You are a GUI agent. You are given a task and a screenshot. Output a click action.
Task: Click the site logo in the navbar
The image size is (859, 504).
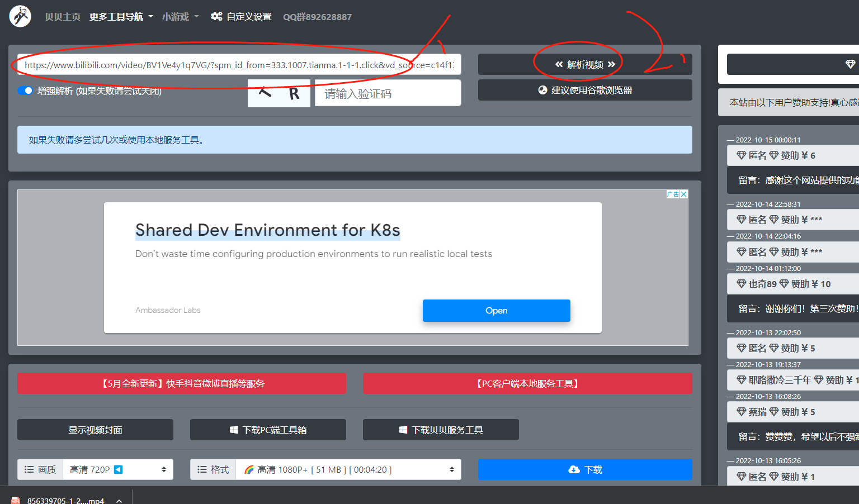pyautogui.click(x=20, y=16)
